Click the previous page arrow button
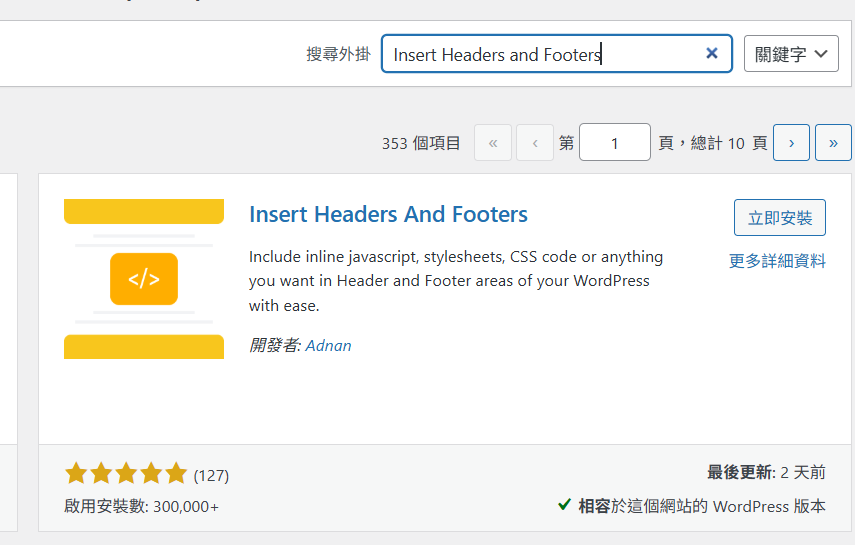The width and height of the screenshot is (855, 545). click(x=535, y=143)
